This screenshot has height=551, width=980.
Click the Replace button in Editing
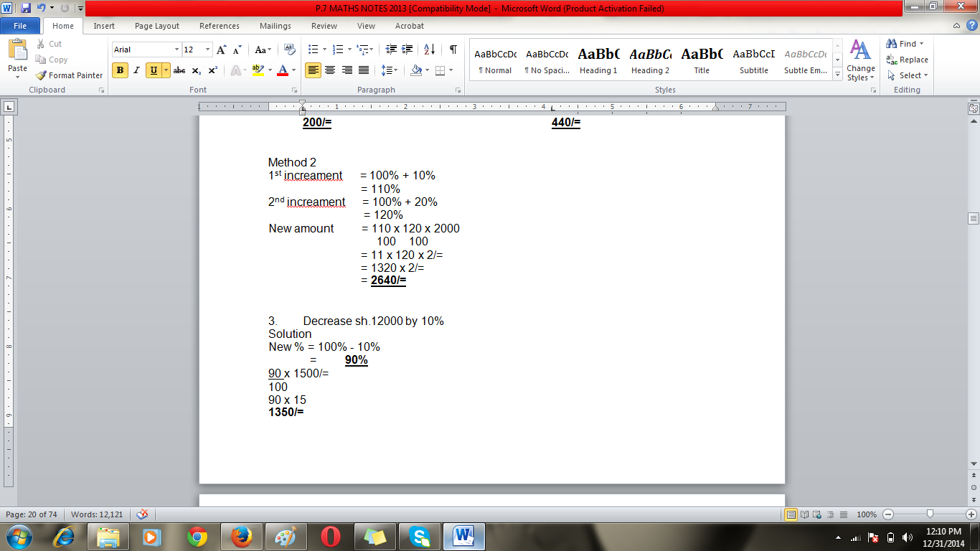click(x=908, y=60)
